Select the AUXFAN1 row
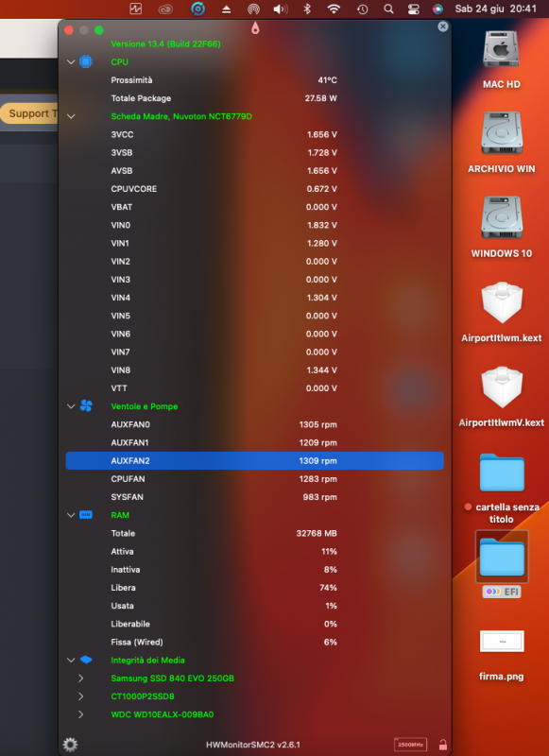 pos(254,442)
